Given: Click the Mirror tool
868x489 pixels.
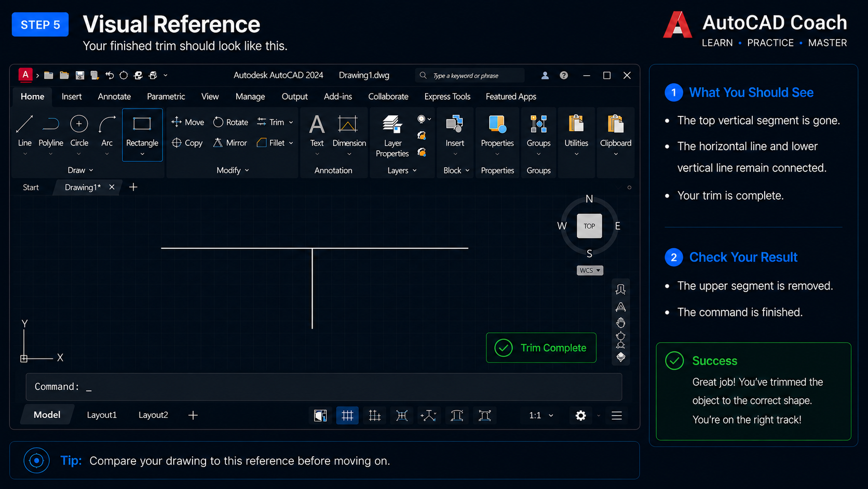Looking at the screenshot, I should 230,143.
